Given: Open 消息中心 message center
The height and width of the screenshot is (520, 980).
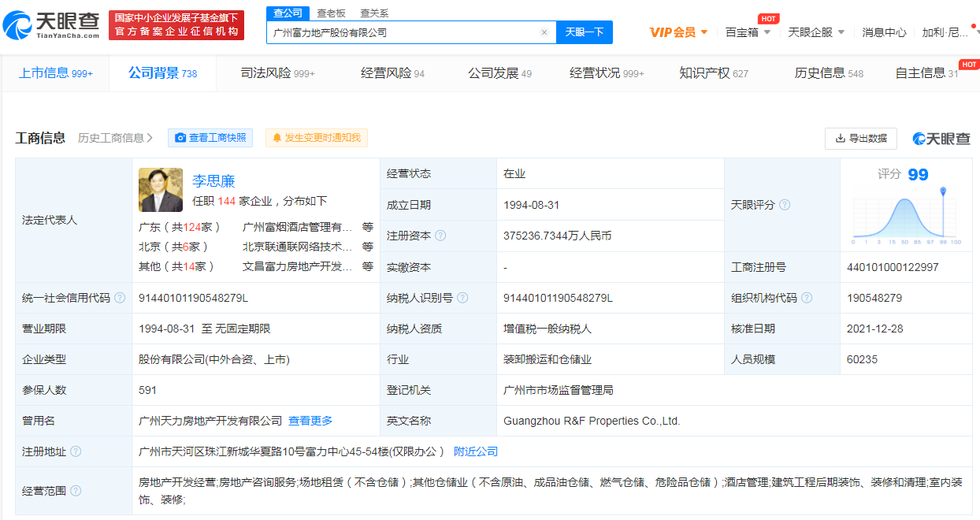Looking at the screenshot, I should [884, 32].
